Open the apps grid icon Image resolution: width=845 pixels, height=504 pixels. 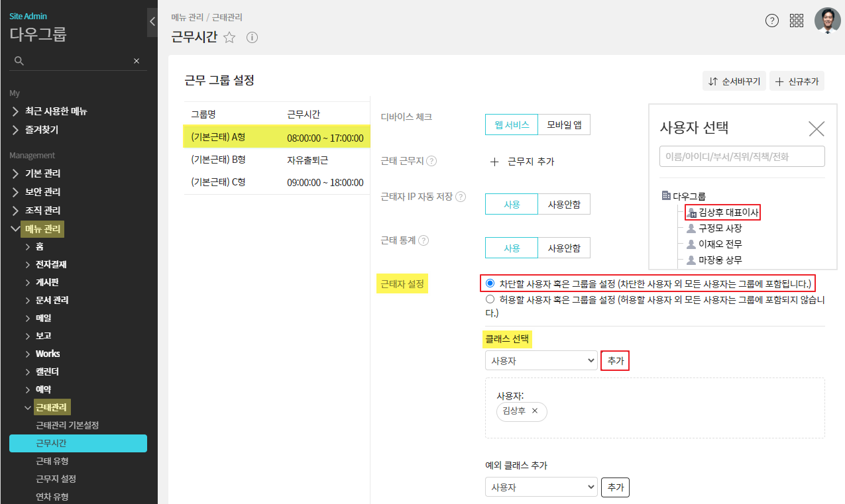click(x=797, y=21)
